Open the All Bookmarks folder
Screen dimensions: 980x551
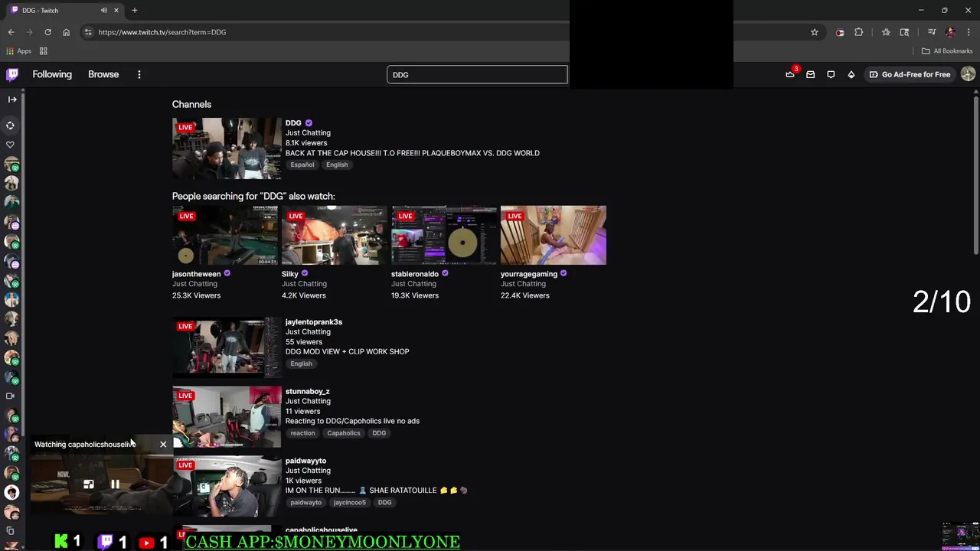pyautogui.click(x=947, y=51)
